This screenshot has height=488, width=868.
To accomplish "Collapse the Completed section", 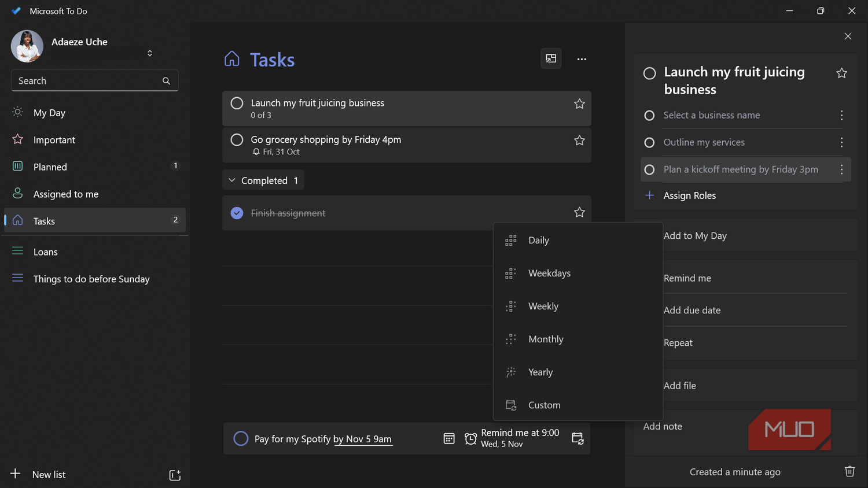I will click(x=263, y=180).
